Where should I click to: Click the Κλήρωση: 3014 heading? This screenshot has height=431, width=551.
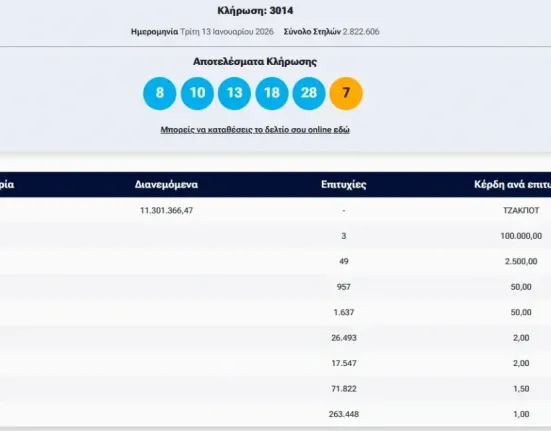[x=255, y=11]
